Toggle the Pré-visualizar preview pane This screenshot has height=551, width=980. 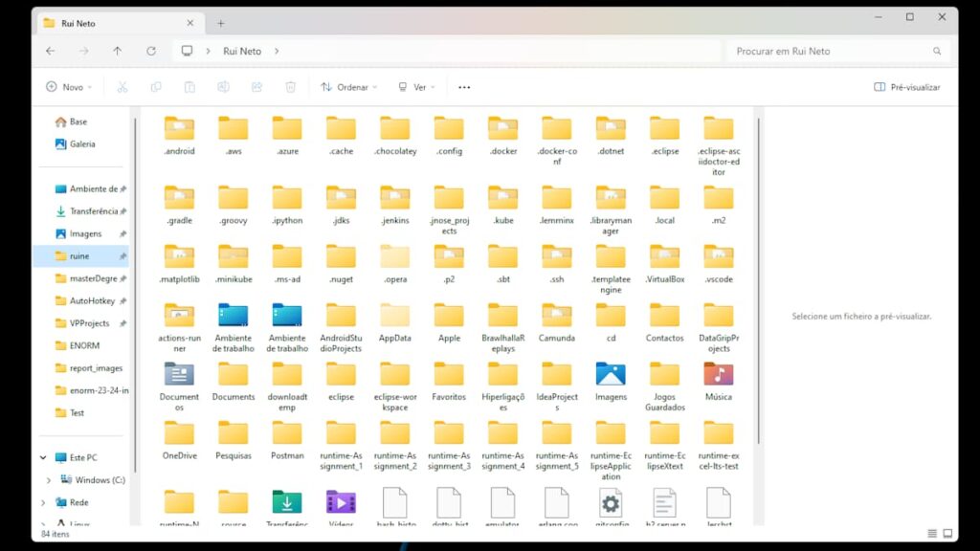point(906,87)
